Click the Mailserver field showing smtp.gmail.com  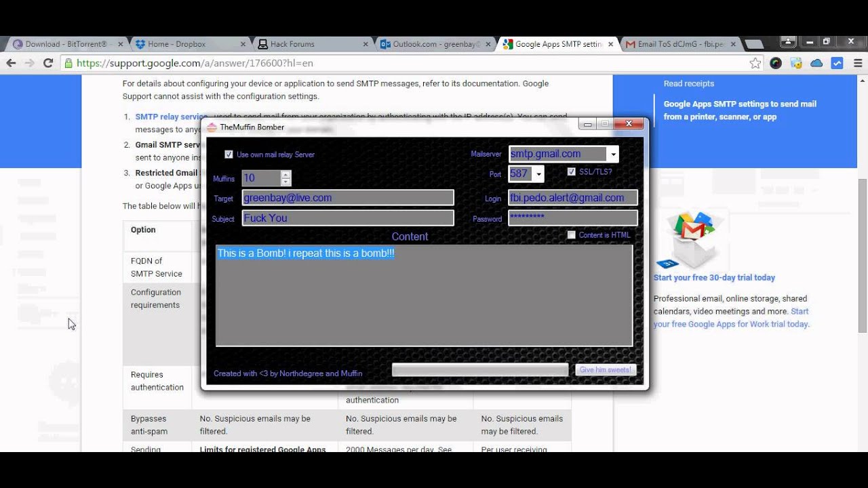[557, 154]
